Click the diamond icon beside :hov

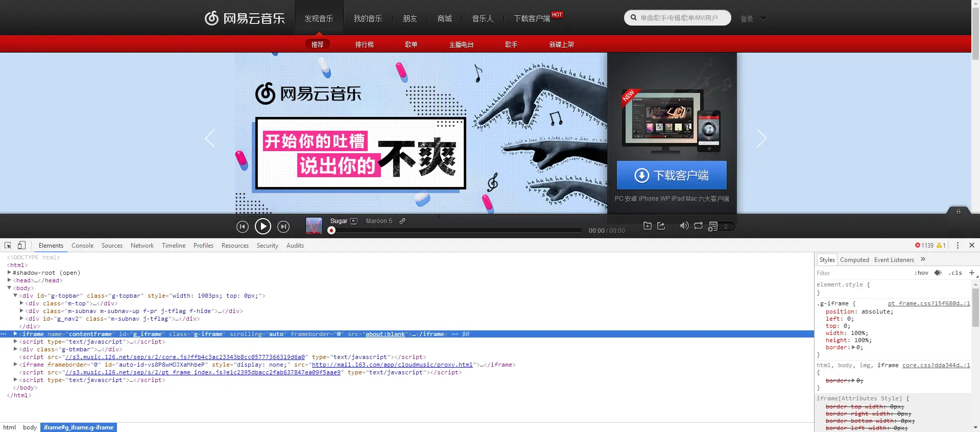click(938, 273)
